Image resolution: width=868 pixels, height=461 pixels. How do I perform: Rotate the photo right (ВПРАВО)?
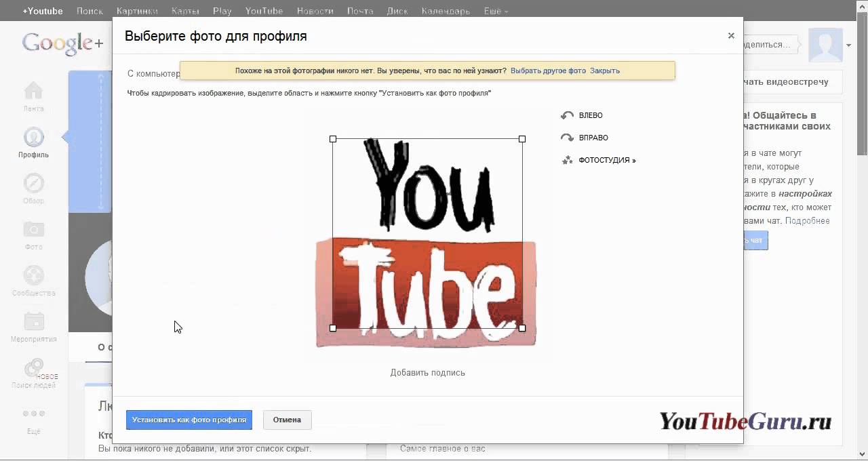(x=585, y=138)
